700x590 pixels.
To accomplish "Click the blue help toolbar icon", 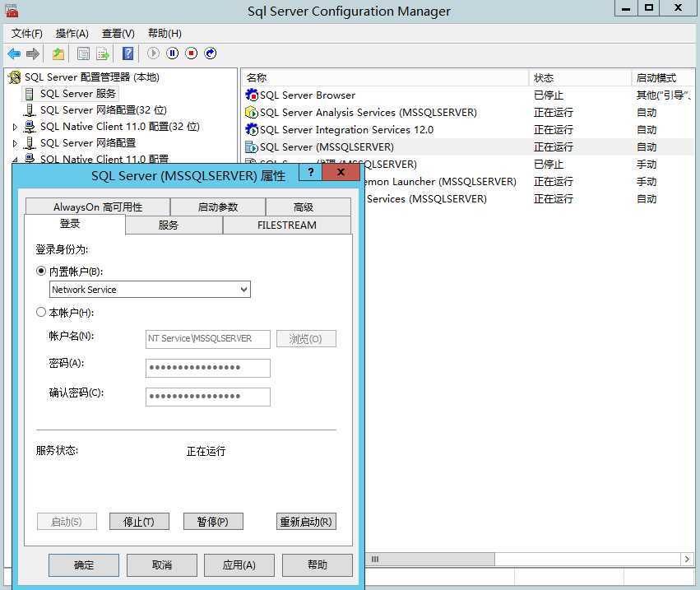I will pos(127,53).
